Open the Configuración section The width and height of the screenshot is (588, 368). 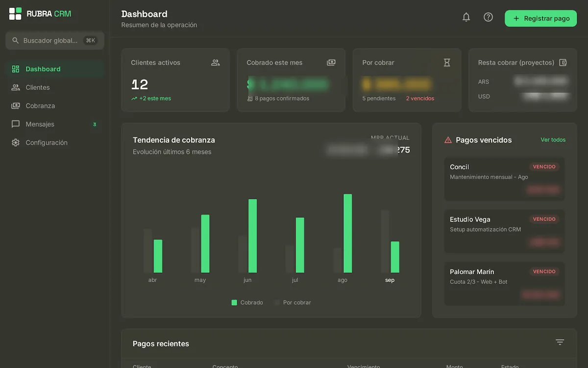(55, 143)
